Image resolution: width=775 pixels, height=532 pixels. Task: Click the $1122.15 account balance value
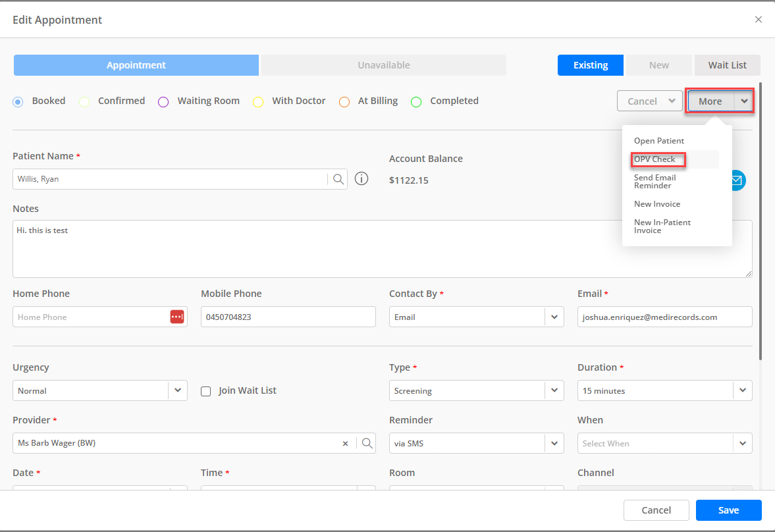[409, 180]
